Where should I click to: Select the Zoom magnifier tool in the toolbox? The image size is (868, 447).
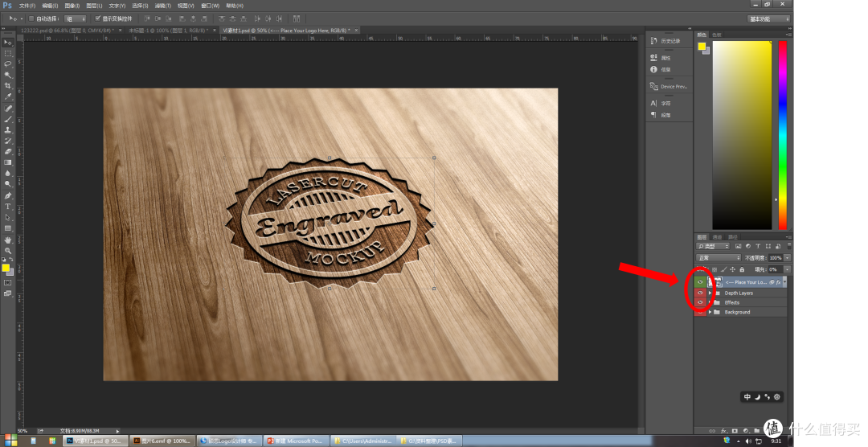click(8, 250)
